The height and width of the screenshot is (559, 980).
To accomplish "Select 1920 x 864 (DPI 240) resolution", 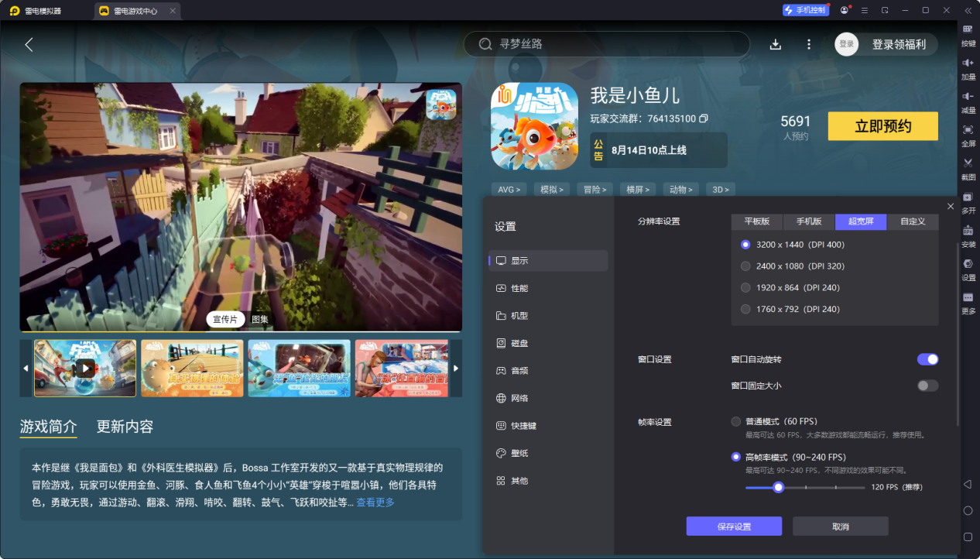I will click(745, 288).
